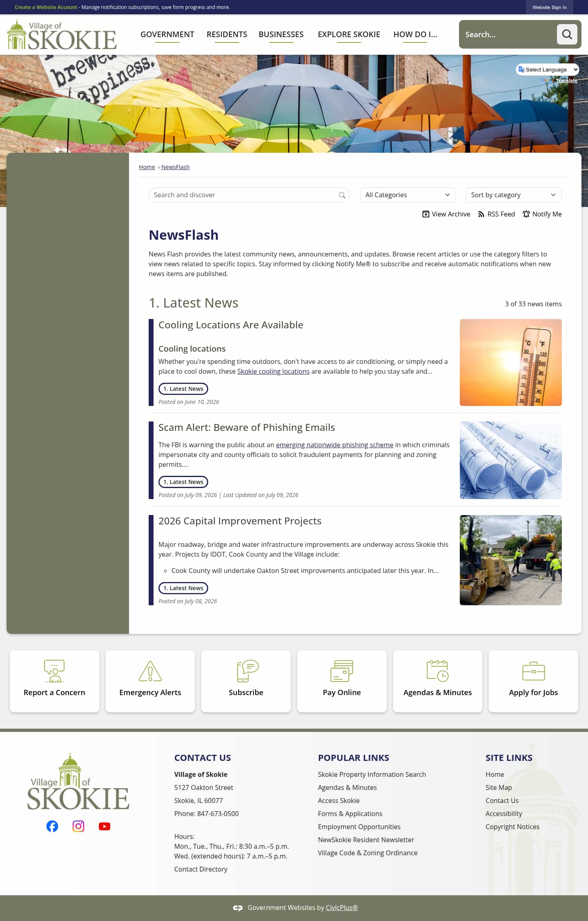Open Access Skokie link
This screenshot has height=921, width=588.
[x=339, y=801]
